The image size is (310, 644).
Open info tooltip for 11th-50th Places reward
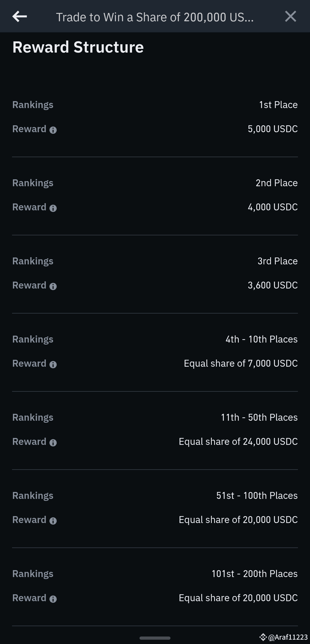pos(53,443)
